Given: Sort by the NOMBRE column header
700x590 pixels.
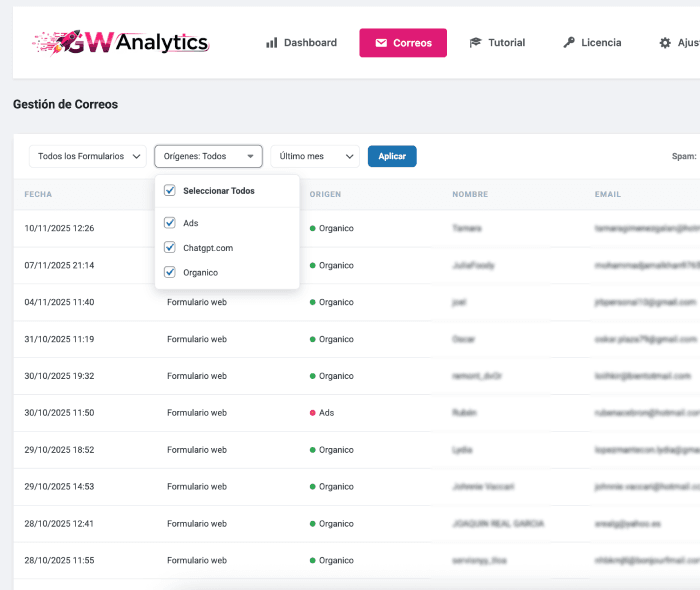Looking at the screenshot, I should tap(470, 194).
